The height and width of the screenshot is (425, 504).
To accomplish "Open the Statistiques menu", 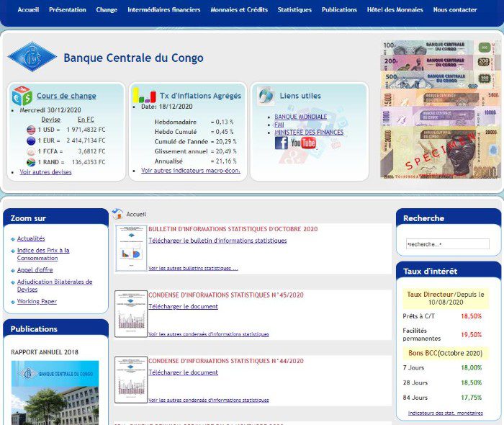I will (294, 9).
